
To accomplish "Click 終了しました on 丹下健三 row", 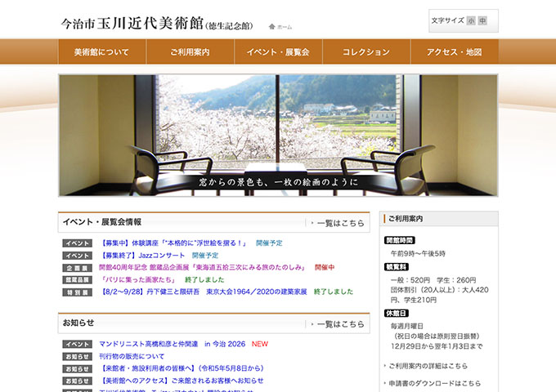I will tap(334, 292).
